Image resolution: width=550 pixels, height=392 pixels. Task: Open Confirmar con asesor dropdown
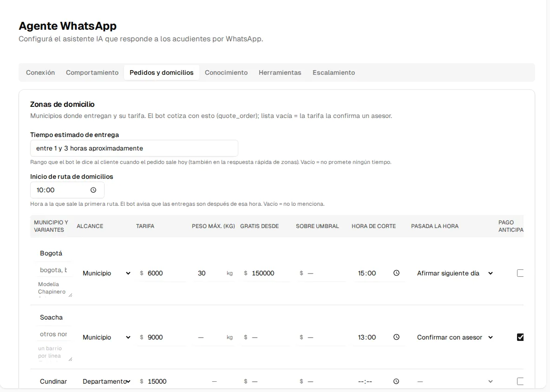(455, 337)
